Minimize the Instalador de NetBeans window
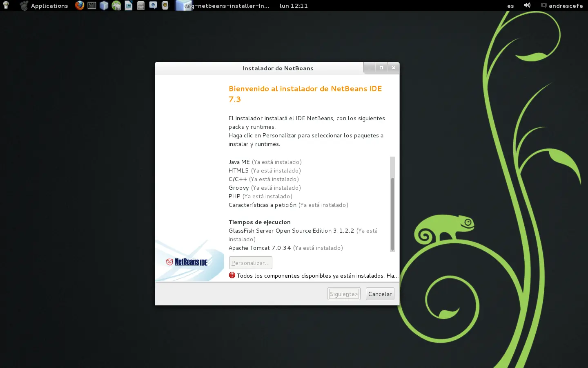 click(x=369, y=68)
